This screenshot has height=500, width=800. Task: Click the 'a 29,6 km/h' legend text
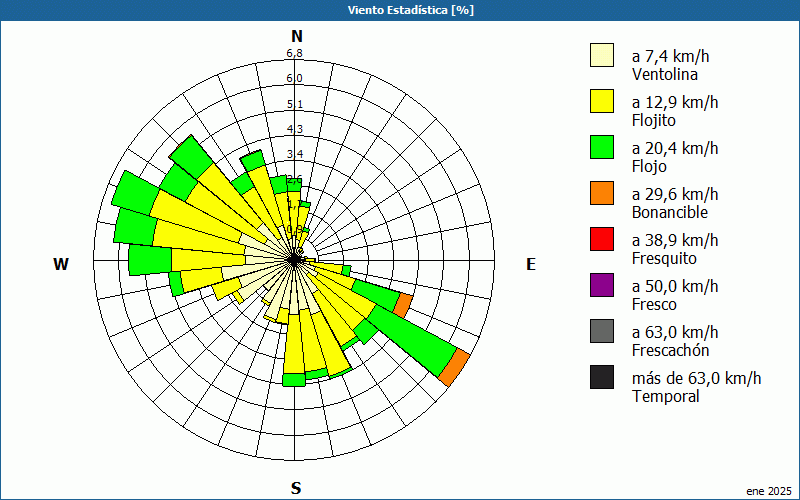675,194
